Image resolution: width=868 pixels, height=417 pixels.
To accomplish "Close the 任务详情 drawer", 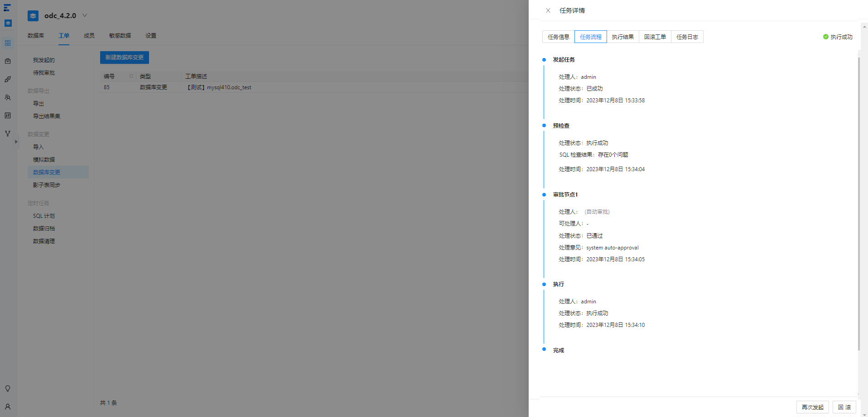I will 548,10.
